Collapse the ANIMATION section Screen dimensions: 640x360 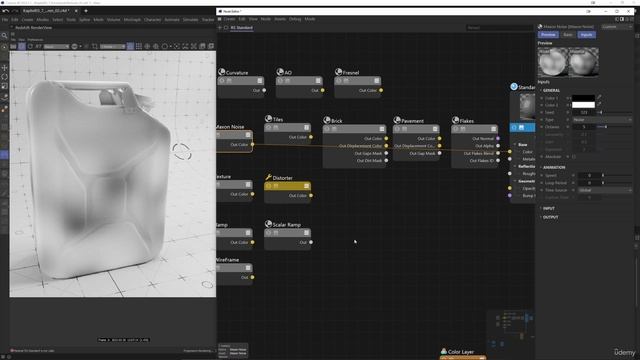[x=553, y=167]
